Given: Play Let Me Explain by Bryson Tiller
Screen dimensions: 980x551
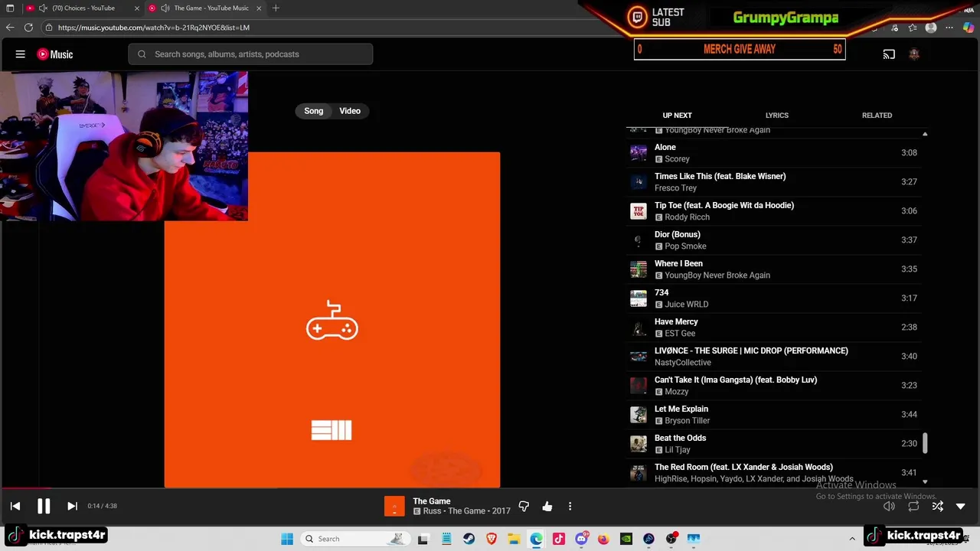Looking at the screenshot, I should coord(773,415).
